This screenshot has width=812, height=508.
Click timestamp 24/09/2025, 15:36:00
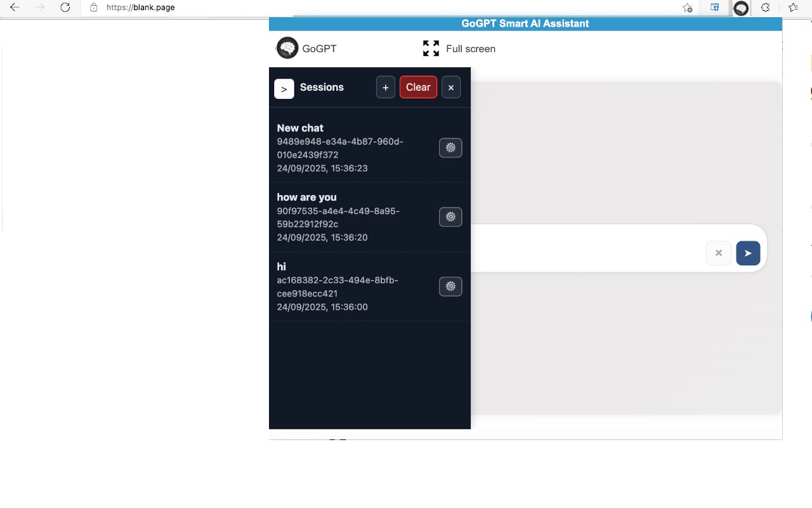(322, 307)
